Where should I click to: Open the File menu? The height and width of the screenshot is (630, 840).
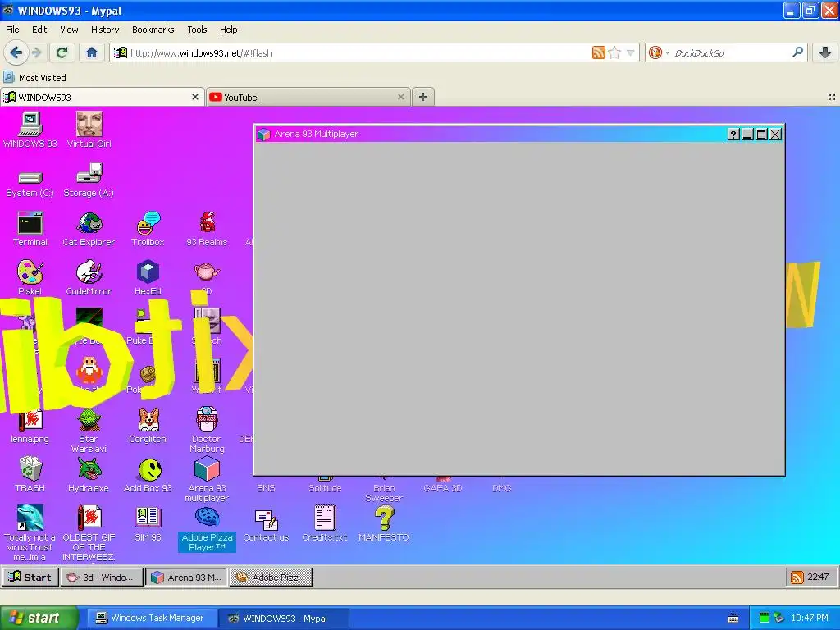tap(12, 30)
